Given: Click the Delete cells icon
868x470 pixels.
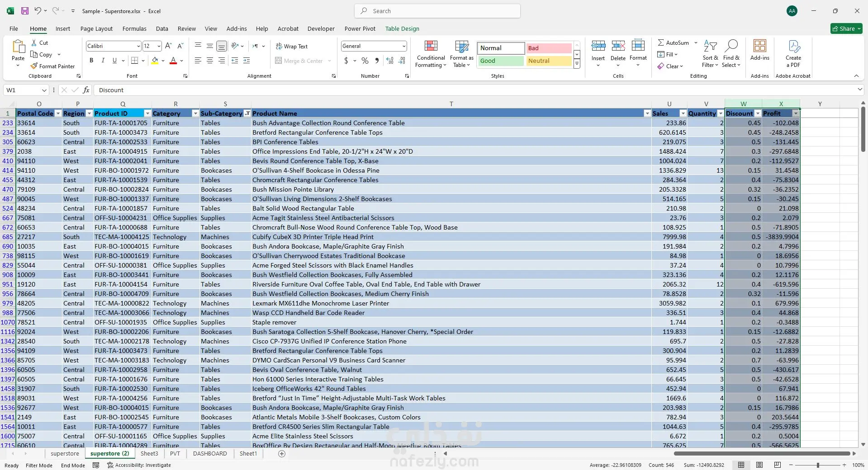Looking at the screenshot, I should click(618, 46).
